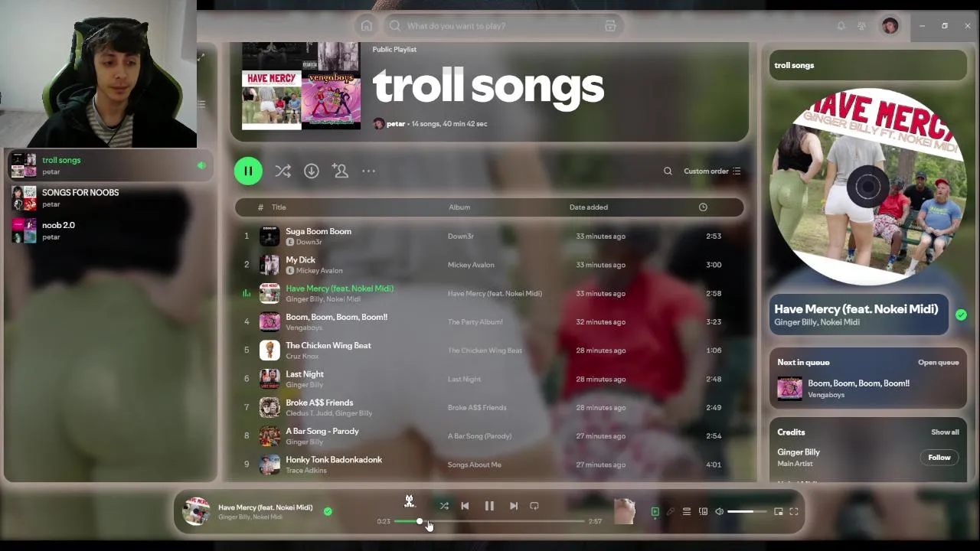This screenshot has width=980, height=551.
Task: Open the miniplayer icon
Action: [778, 512]
